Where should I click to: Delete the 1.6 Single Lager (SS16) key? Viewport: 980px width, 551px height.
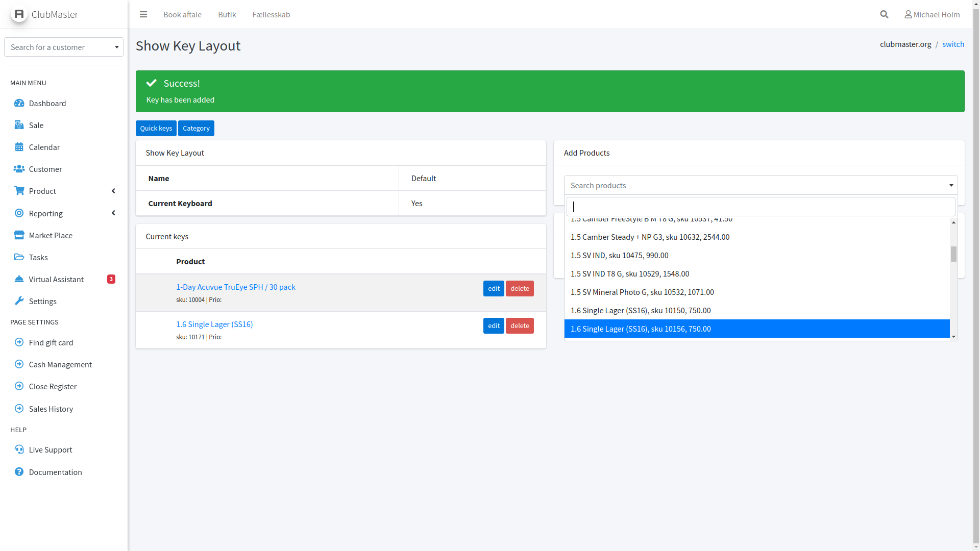pyautogui.click(x=520, y=325)
